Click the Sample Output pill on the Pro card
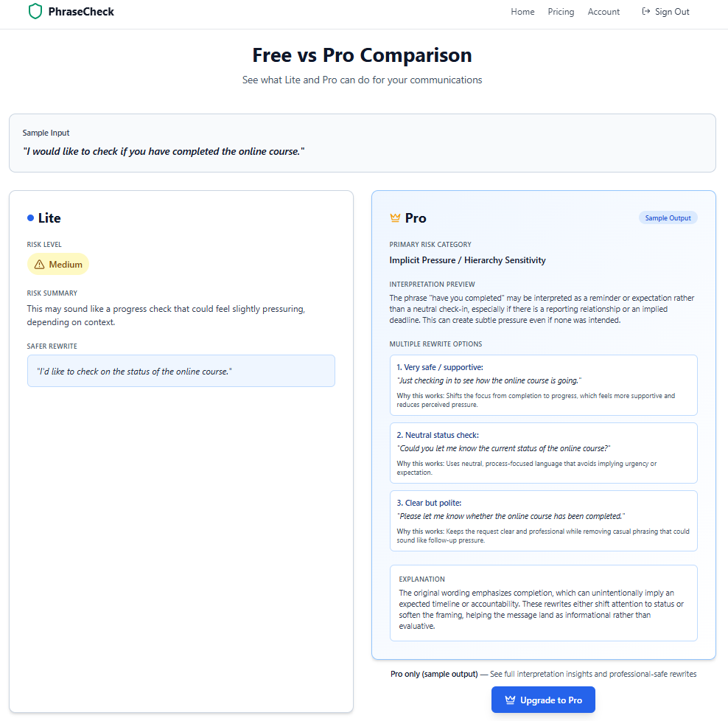 (668, 217)
